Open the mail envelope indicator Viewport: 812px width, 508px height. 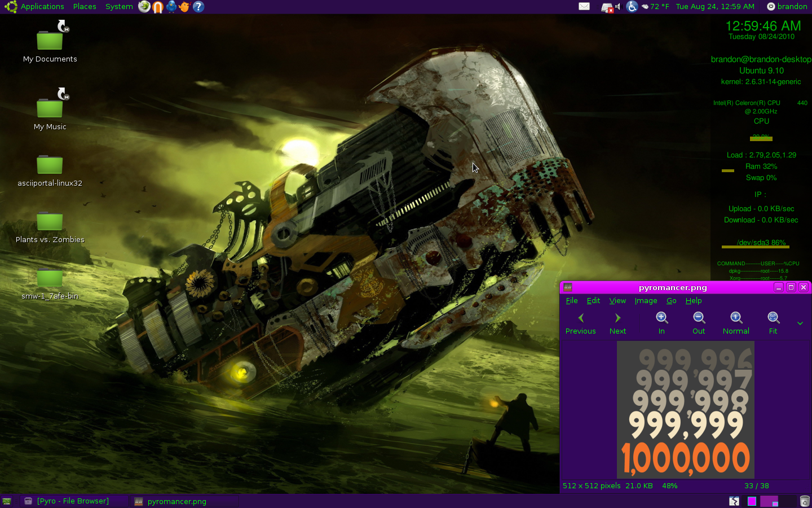click(x=584, y=7)
